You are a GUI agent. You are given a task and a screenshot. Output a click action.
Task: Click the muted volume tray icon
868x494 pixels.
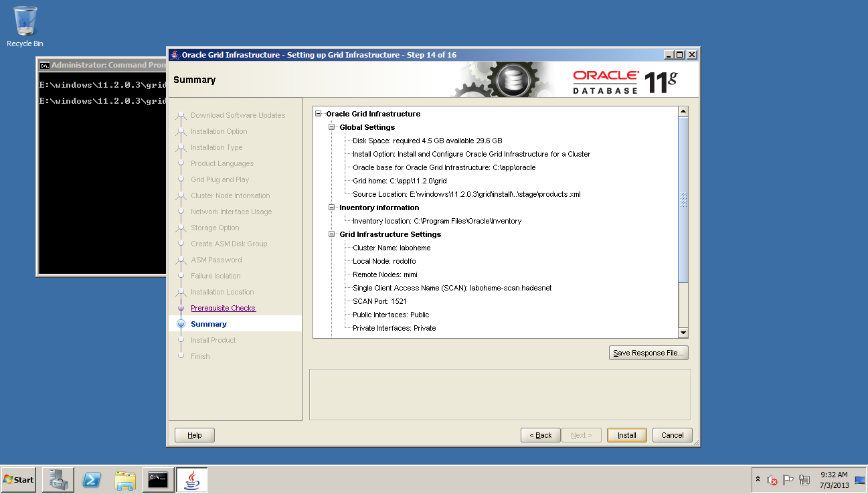coord(772,480)
